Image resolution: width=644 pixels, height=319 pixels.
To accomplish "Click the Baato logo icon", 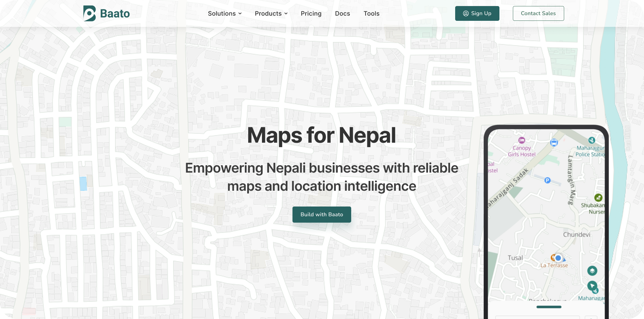I will [90, 13].
